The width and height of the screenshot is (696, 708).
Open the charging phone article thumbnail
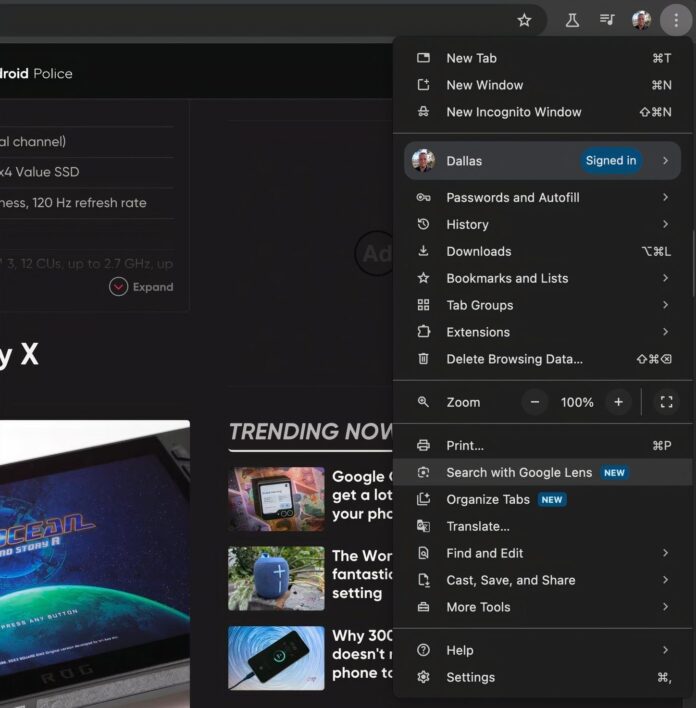(276, 658)
